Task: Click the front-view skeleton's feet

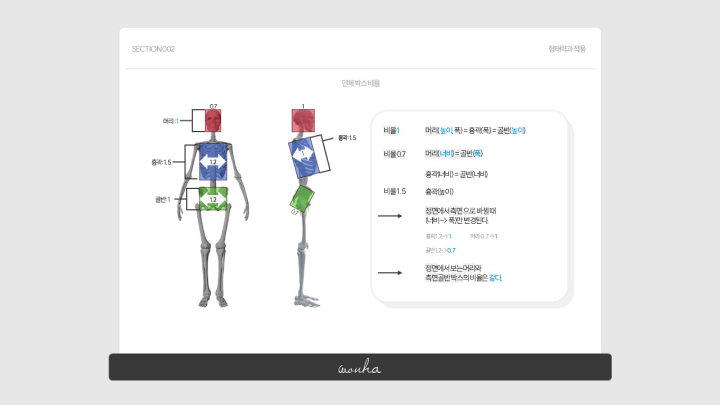Action: point(213,301)
